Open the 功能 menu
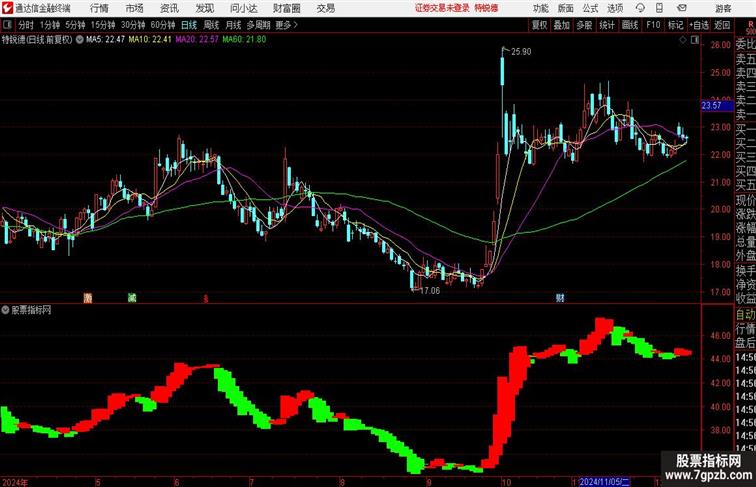This screenshot has height=487, width=756. point(540,8)
